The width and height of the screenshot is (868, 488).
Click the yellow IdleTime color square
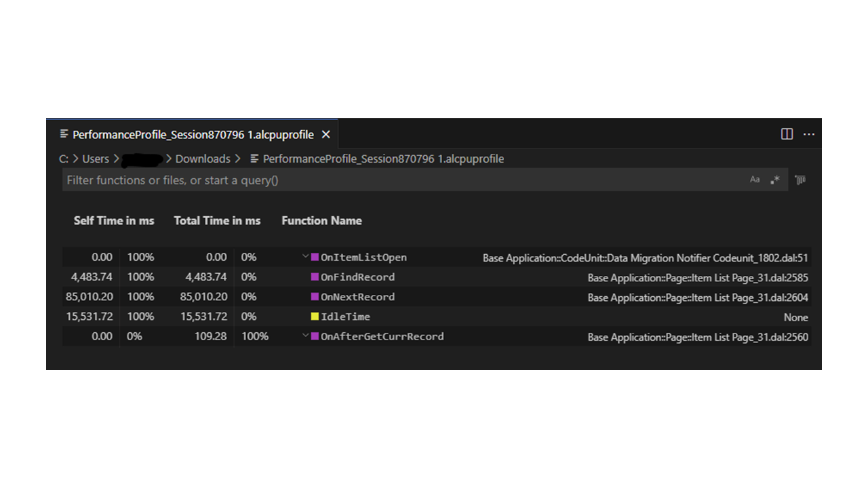click(x=315, y=317)
